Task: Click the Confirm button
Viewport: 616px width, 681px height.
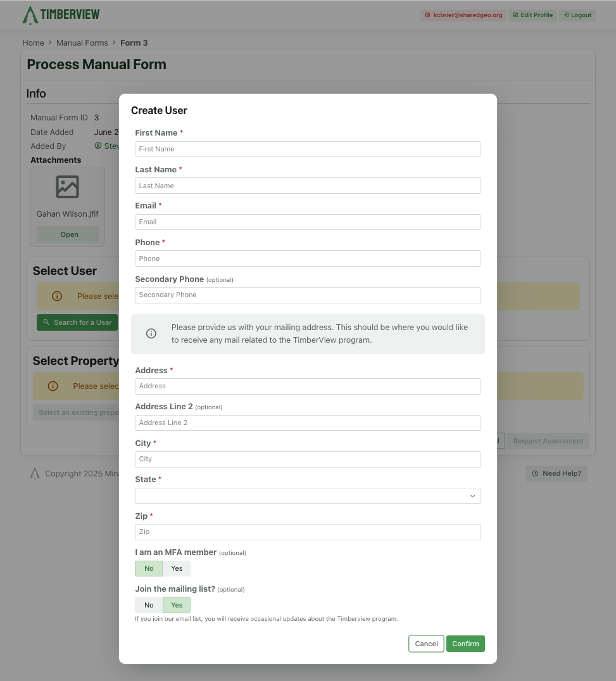Action: pyautogui.click(x=465, y=644)
